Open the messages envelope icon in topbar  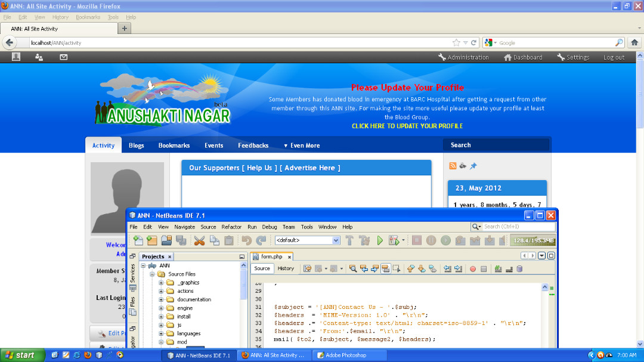click(x=64, y=57)
